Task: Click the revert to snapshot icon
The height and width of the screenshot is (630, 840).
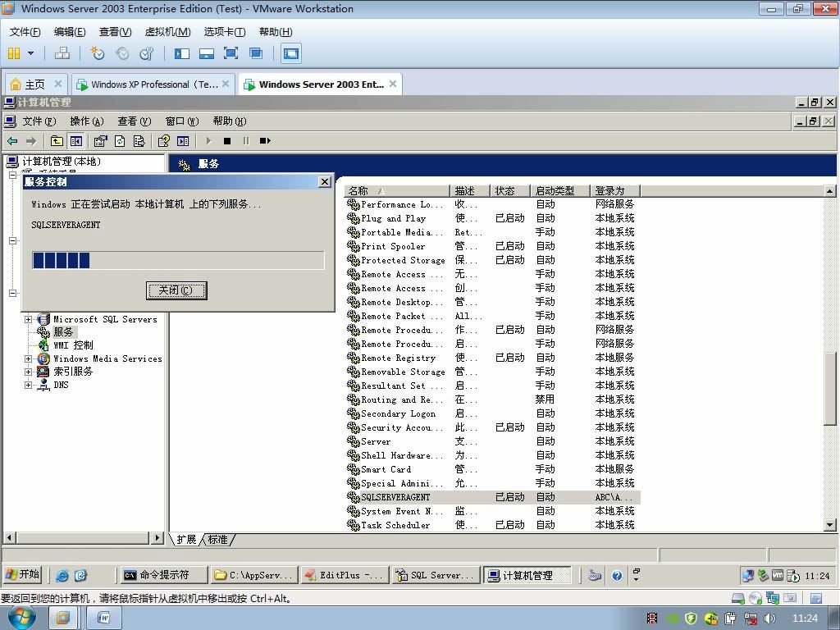Action: click(x=122, y=53)
